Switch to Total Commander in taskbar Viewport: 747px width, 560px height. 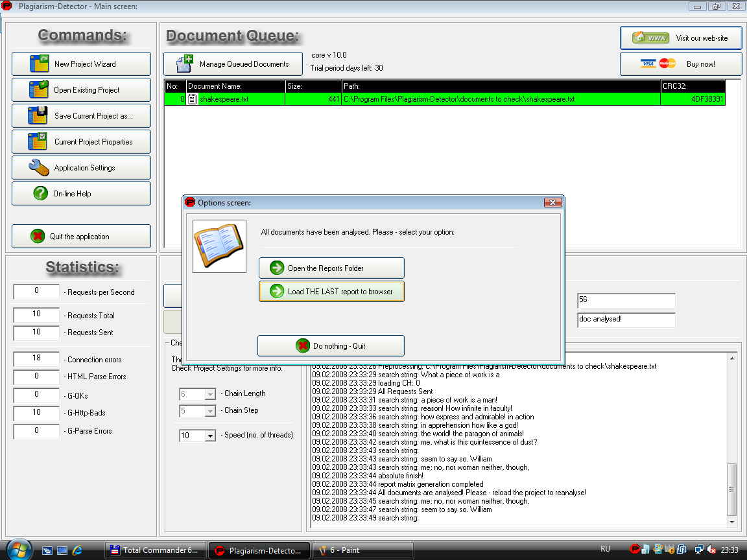(x=156, y=550)
